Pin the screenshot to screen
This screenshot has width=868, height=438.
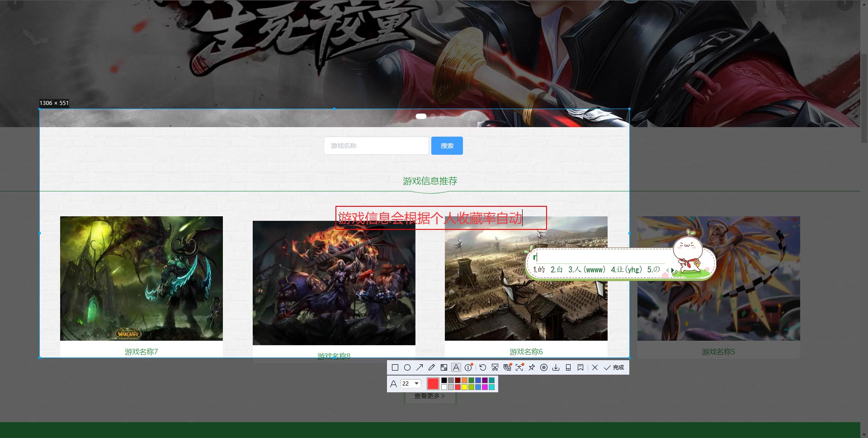(x=532, y=367)
